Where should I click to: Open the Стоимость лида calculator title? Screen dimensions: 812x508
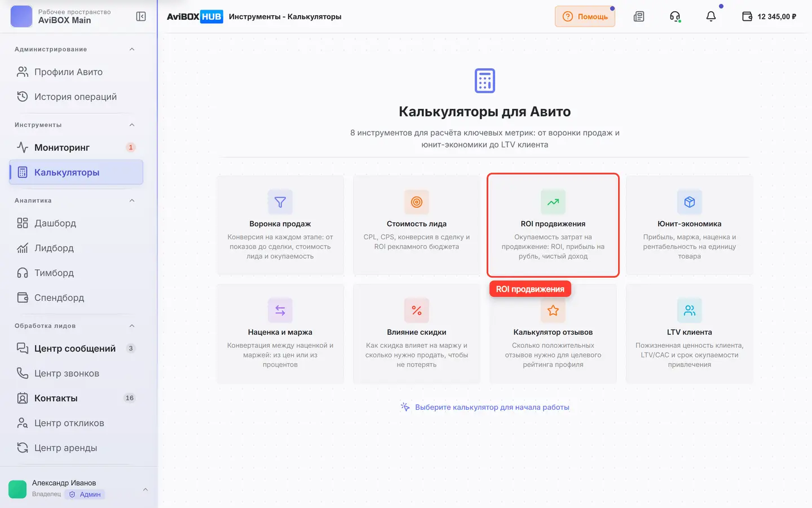point(417,224)
